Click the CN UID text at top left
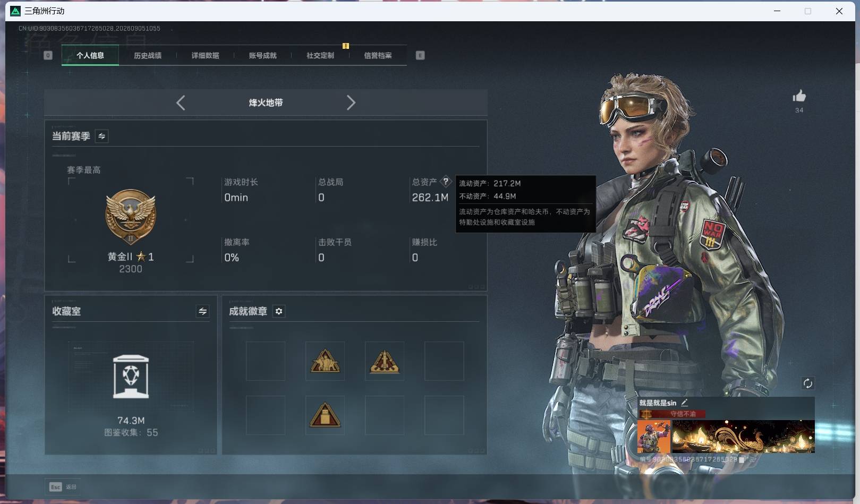The height and width of the screenshot is (504, 860). tap(89, 29)
